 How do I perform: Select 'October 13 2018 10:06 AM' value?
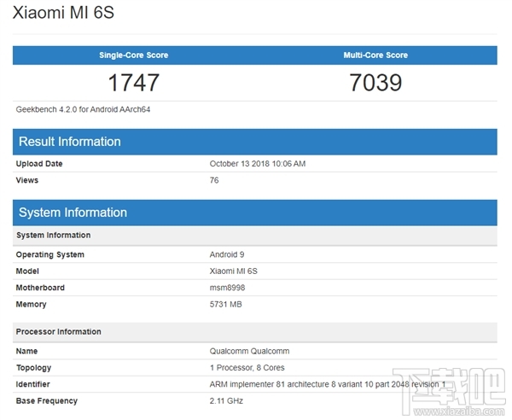(x=258, y=164)
